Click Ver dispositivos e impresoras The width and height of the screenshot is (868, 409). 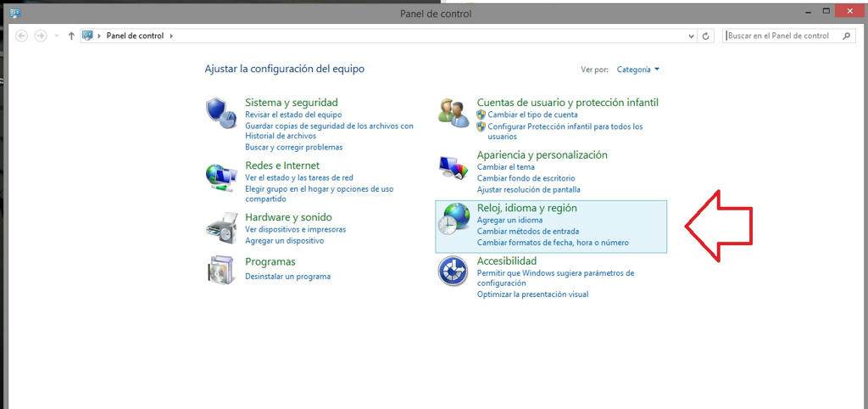point(296,229)
